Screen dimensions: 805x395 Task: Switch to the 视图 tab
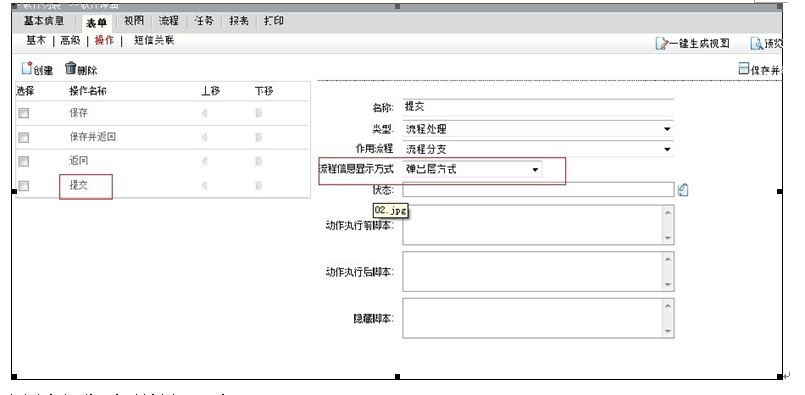134,21
